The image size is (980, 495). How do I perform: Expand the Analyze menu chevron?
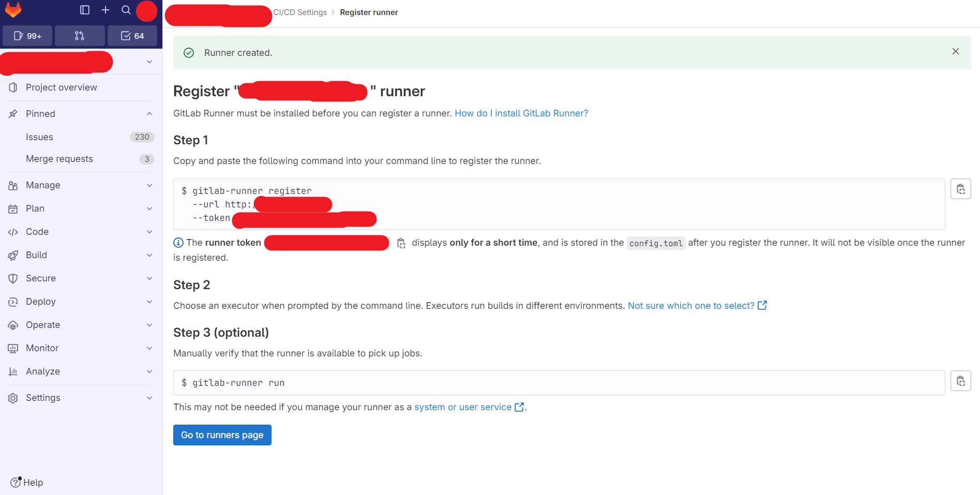(x=149, y=371)
